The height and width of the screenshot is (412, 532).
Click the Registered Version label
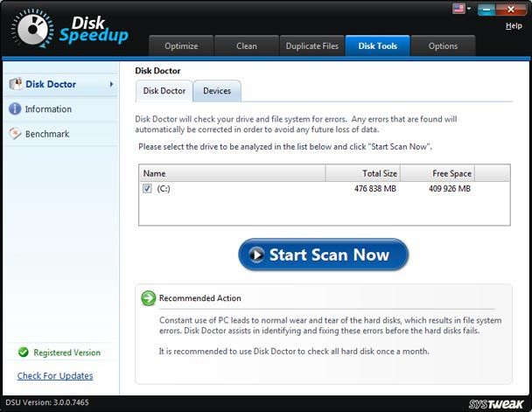[66, 353]
